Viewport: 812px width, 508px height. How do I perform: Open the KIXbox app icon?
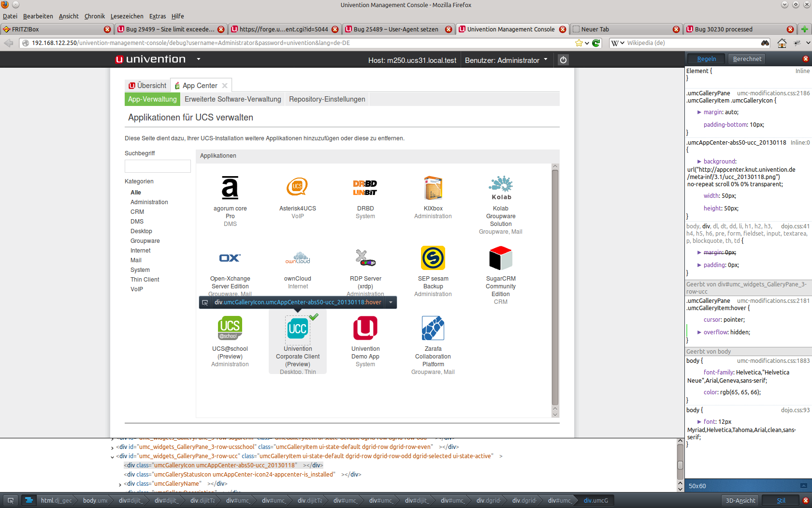point(433,188)
